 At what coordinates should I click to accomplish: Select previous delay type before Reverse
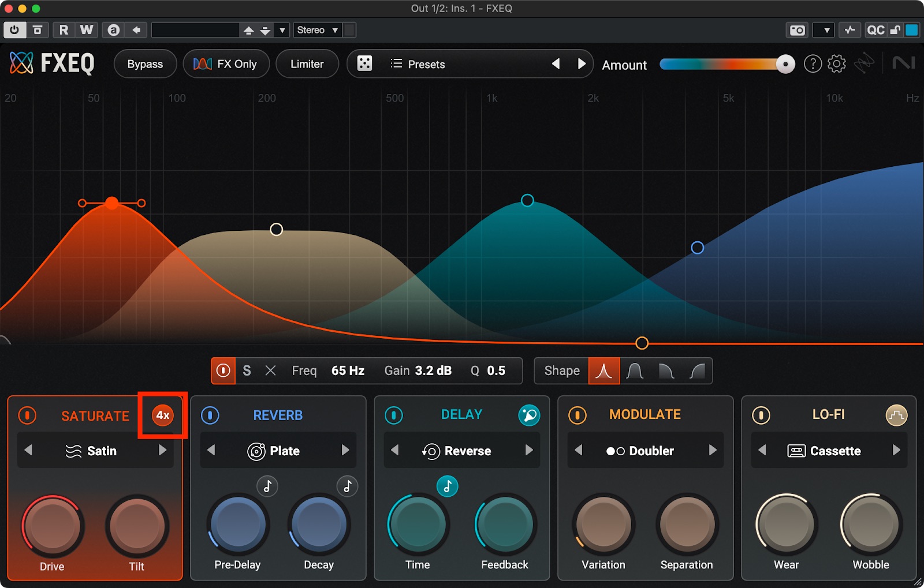(395, 450)
